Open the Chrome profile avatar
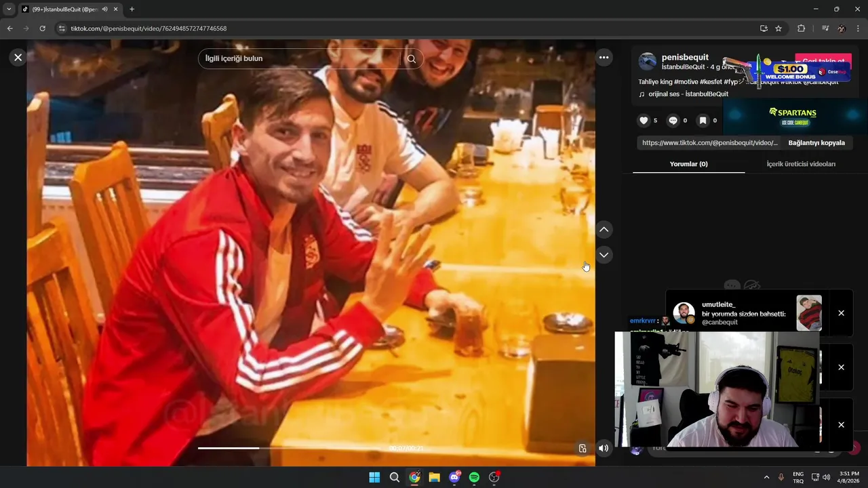868x488 pixels. [842, 28]
